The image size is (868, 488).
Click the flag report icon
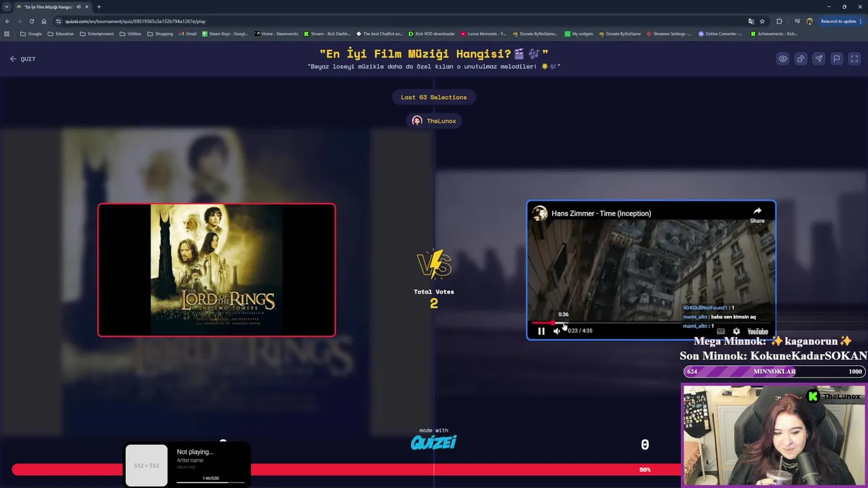pos(837,59)
